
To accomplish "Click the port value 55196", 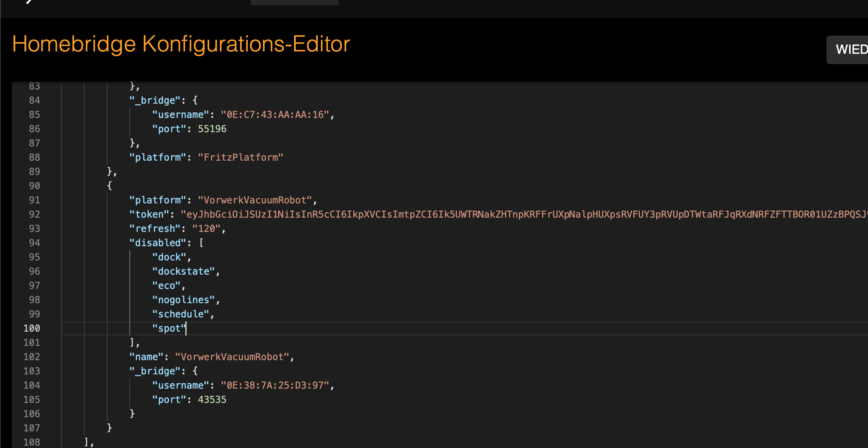I will (212, 129).
